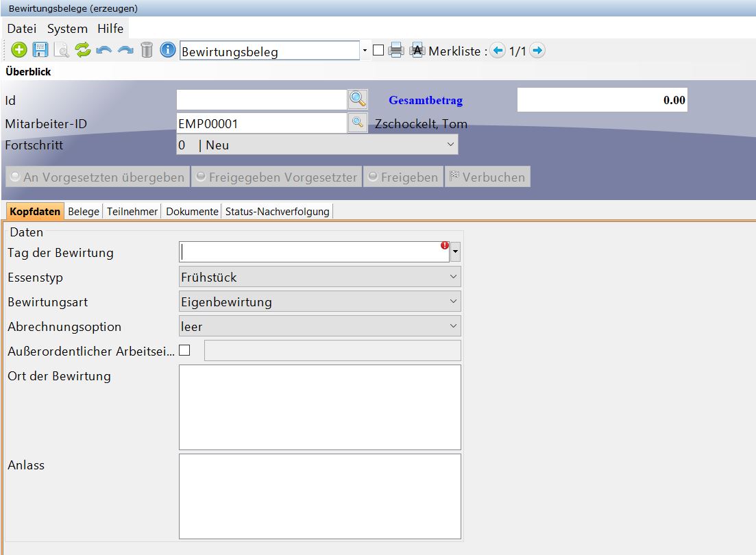This screenshot has height=555, width=756.
Task: Save using the floppy disk icon
Action: click(40, 50)
